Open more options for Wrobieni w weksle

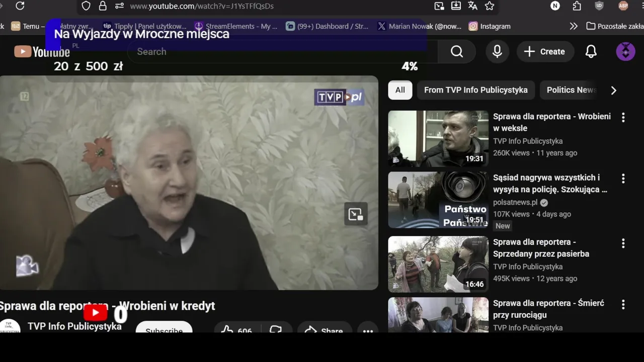click(623, 117)
